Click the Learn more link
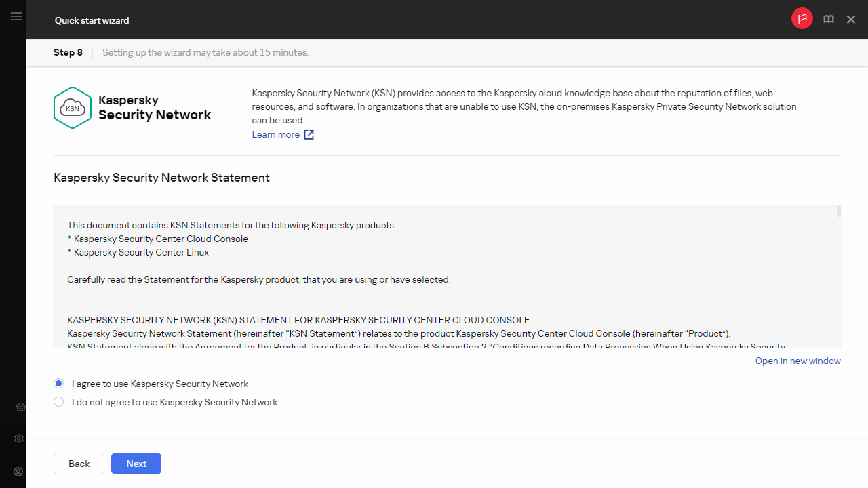Image resolution: width=868 pixels, height=488 pixels. click(275, 135)
